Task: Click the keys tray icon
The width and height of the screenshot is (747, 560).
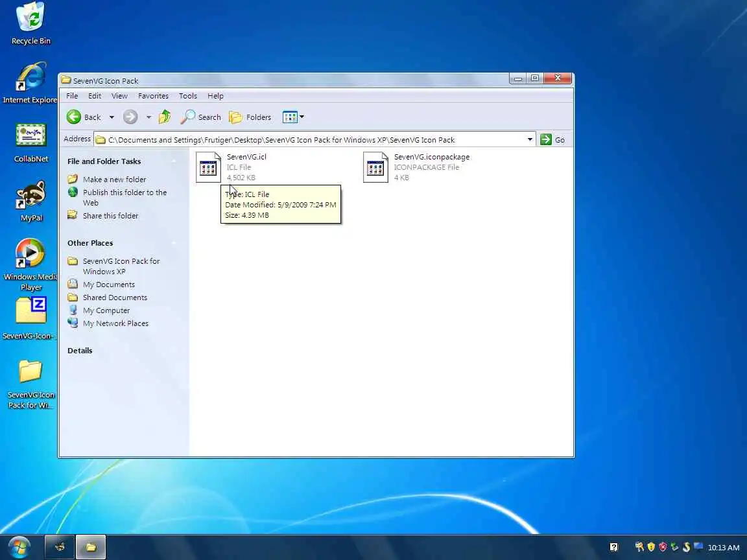Action: (639, 547)
